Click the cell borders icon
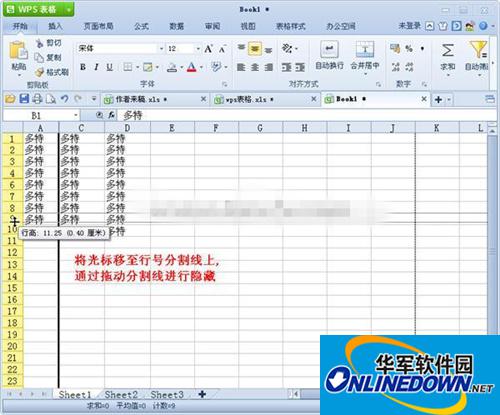 click(x=128, y=67)
